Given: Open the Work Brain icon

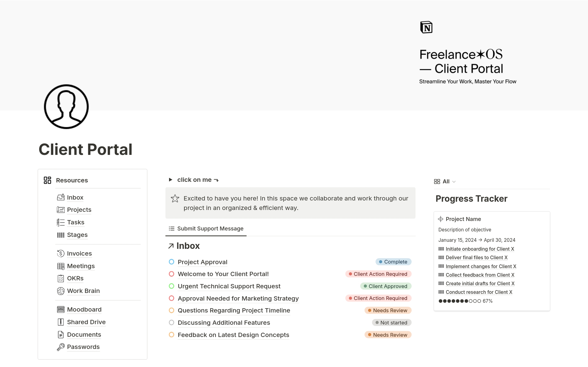Looking at the screenshot, I should click(61, 291).
